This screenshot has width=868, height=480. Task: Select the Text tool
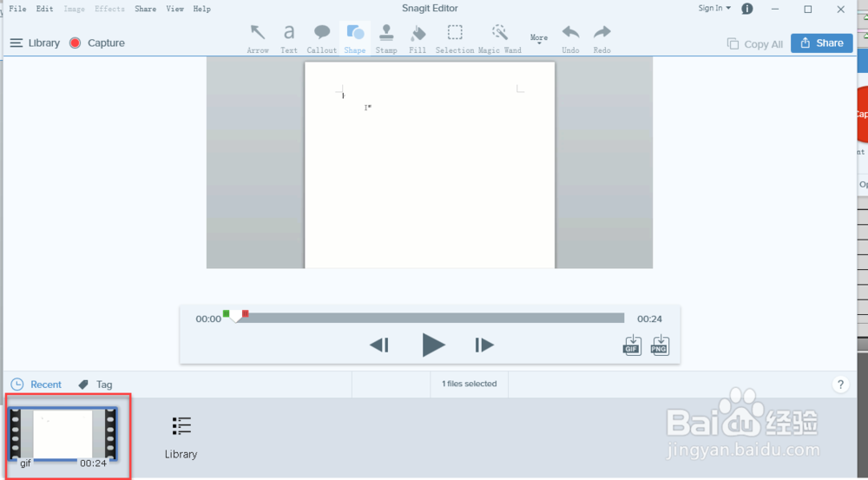tap(288, 39)
